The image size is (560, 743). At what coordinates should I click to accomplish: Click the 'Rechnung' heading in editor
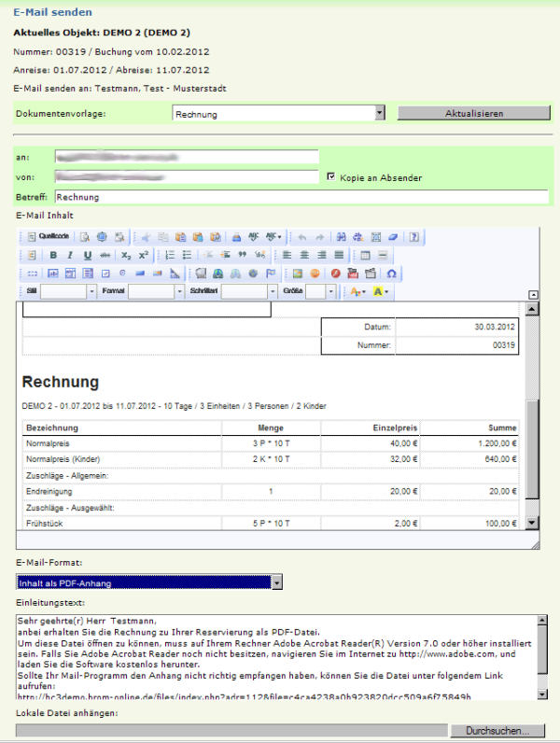pos(61,382)
